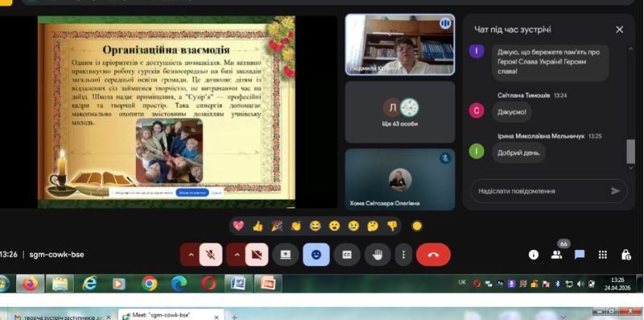Image resolution: width=644 pixels, height=320 pixels.
Task: Click the share screen present button
Action: 286,255
